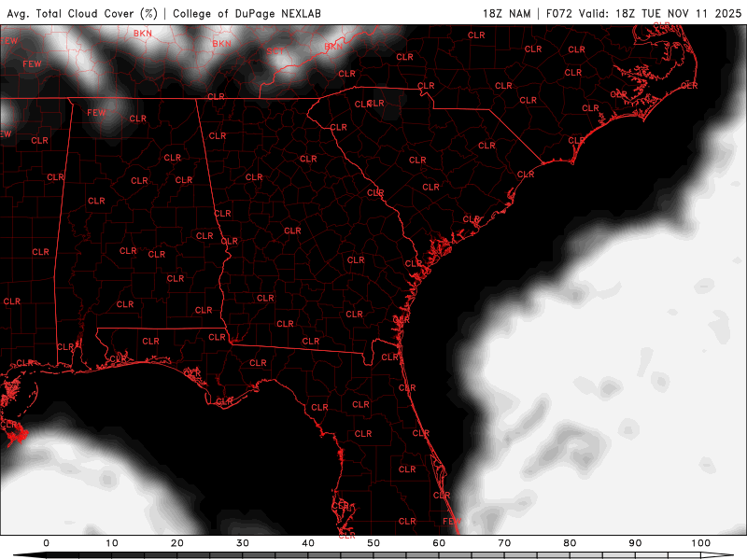Click the colorbar value "50"

tap(373, 543)
